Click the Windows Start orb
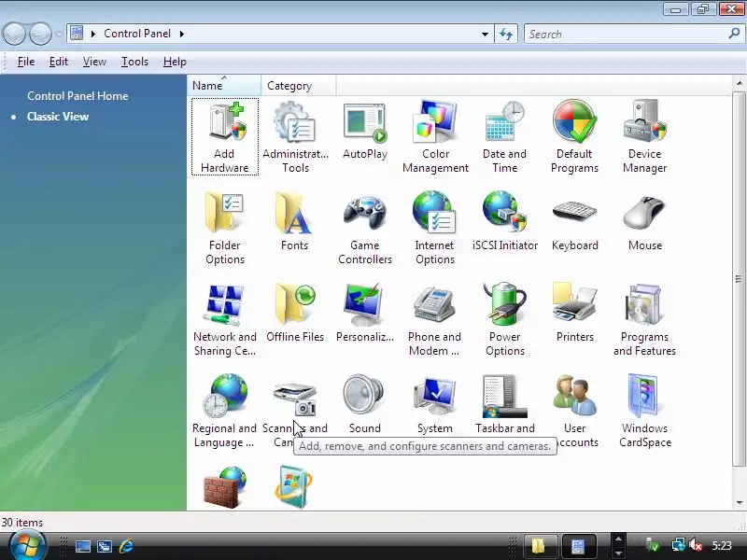 28,546
